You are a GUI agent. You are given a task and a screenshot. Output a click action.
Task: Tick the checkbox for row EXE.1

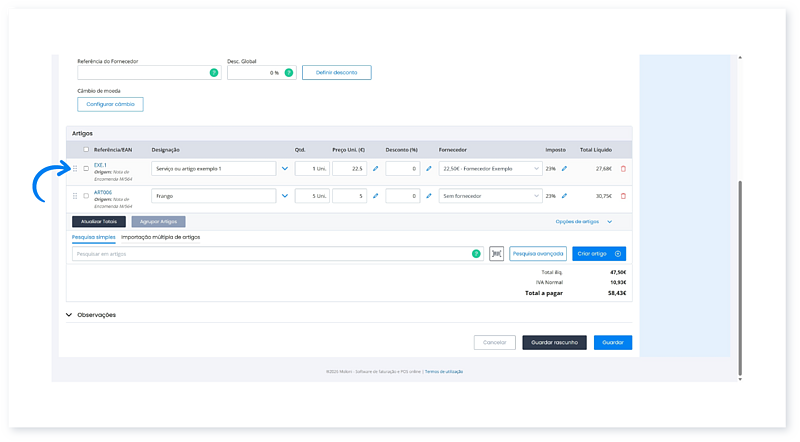point(86,168)
